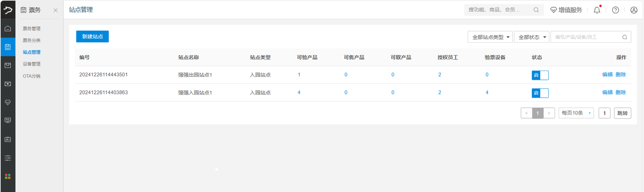Open the 每页10条 page size dropdown
The height and width of the screenshot is (192, 644).
[x=576, y=113]
